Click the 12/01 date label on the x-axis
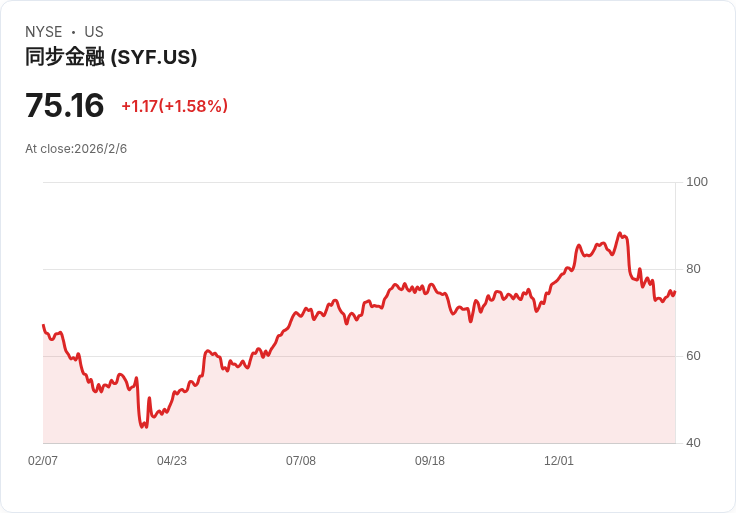Image resolution: width=736 pixels, height=513 pixels. [x=559, y=460]
